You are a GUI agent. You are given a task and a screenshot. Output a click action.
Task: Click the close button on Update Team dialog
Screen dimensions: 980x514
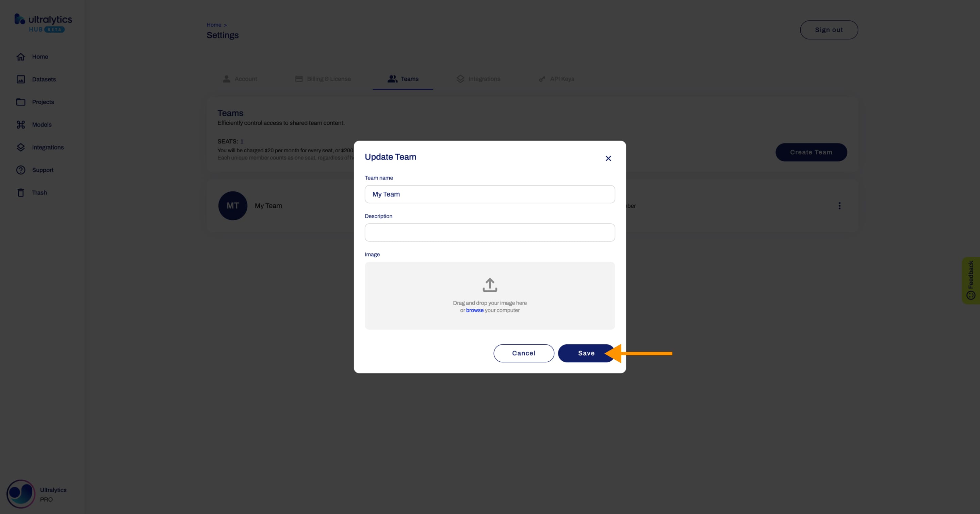(x=608, y=158)
